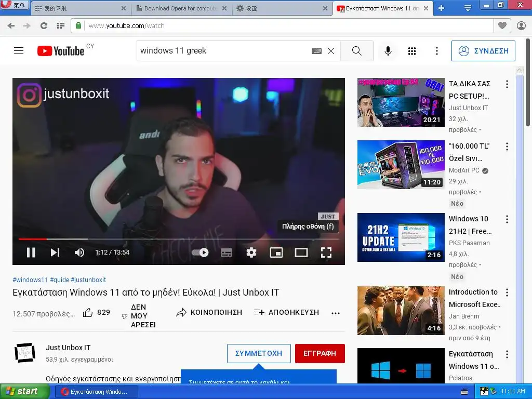Open options for the 160.000 TL video
This screenshot has height=399, width=532.
[507, 147]
